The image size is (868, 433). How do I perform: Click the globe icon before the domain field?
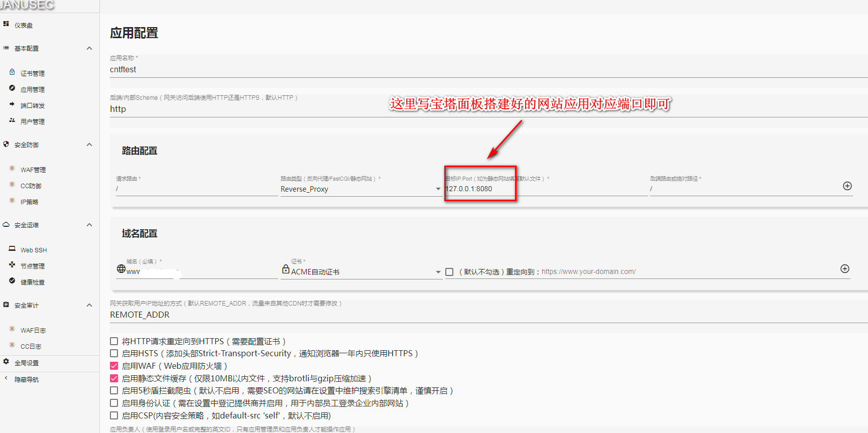click(x=121, y=269)
